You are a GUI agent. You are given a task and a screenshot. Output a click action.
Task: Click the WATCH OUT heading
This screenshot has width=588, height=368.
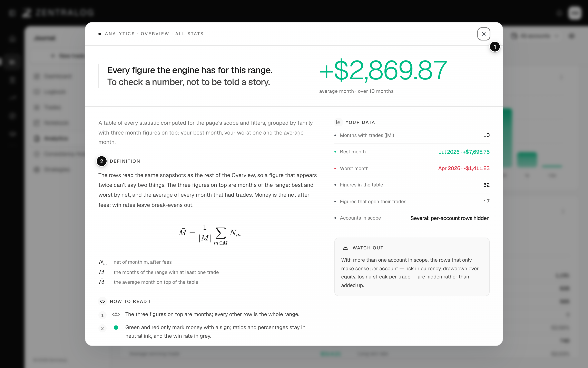point(368,248)
